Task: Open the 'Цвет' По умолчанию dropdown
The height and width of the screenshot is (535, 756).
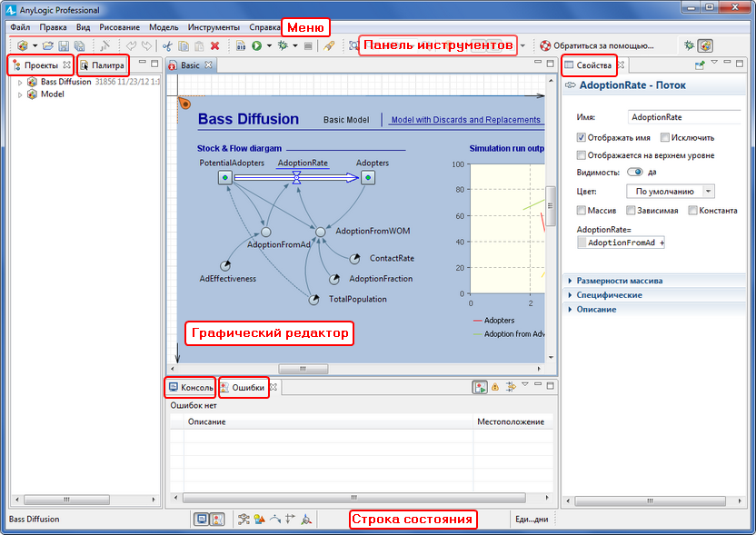Action: [671, 192]
